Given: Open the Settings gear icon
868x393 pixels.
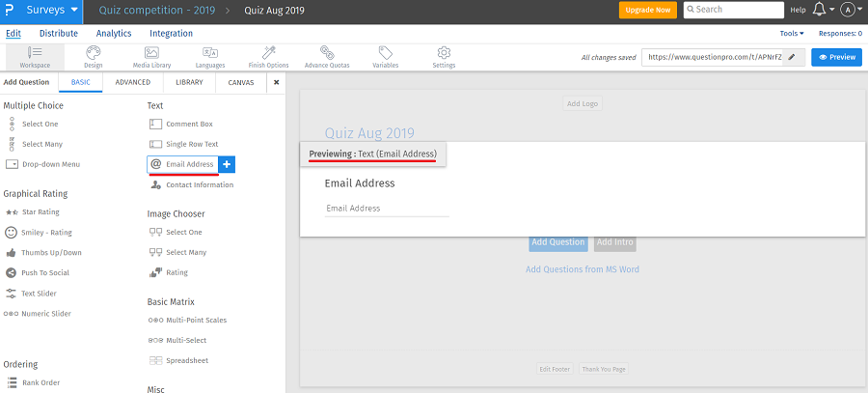Looking at the screenshot, I should [444, 57].
